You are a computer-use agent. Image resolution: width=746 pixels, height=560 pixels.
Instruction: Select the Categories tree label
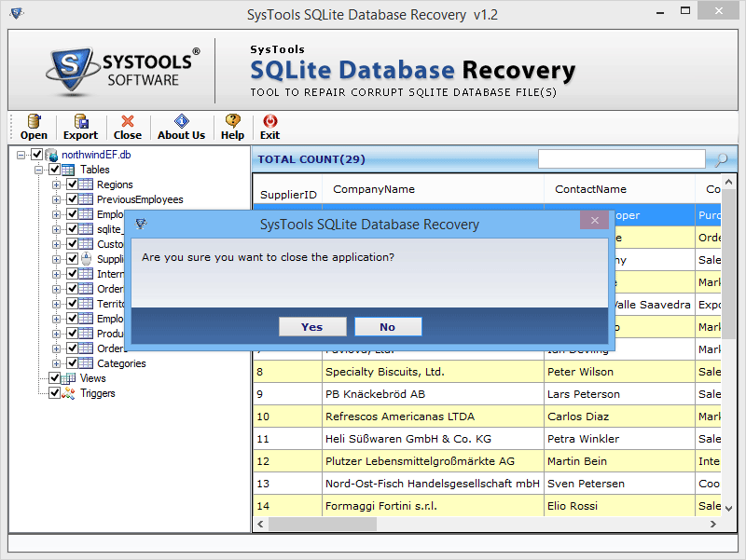121,363
